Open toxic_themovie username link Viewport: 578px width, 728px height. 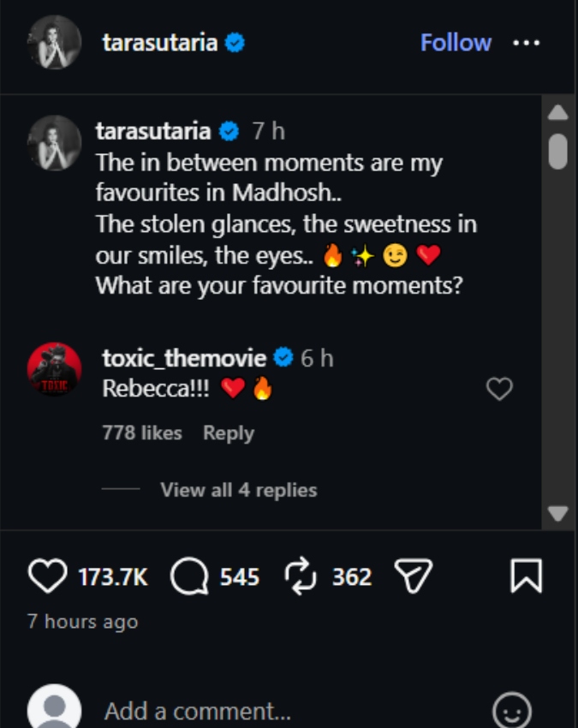(184, 358)
